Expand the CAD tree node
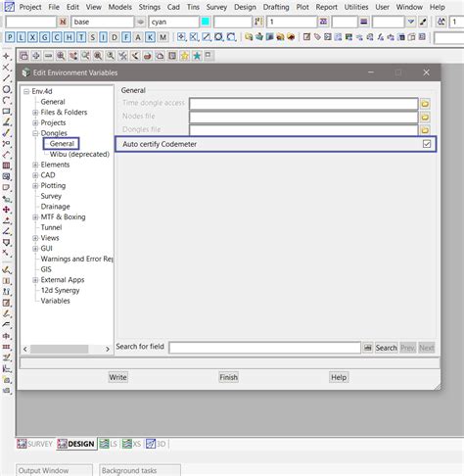Image resolution: width=464 pixels, height=476 pixels. point(35,175)
